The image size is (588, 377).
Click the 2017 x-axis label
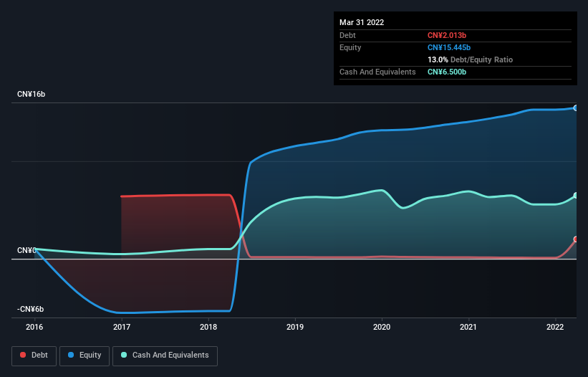point(122,327)
